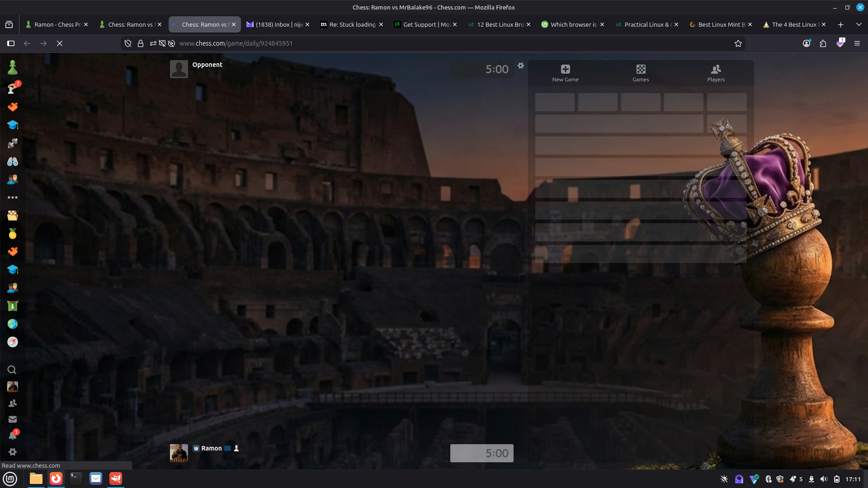Screen dimensions: 868x488
Task: Toggle the Firefox sidebar button
Action: (x=11, y=43)
